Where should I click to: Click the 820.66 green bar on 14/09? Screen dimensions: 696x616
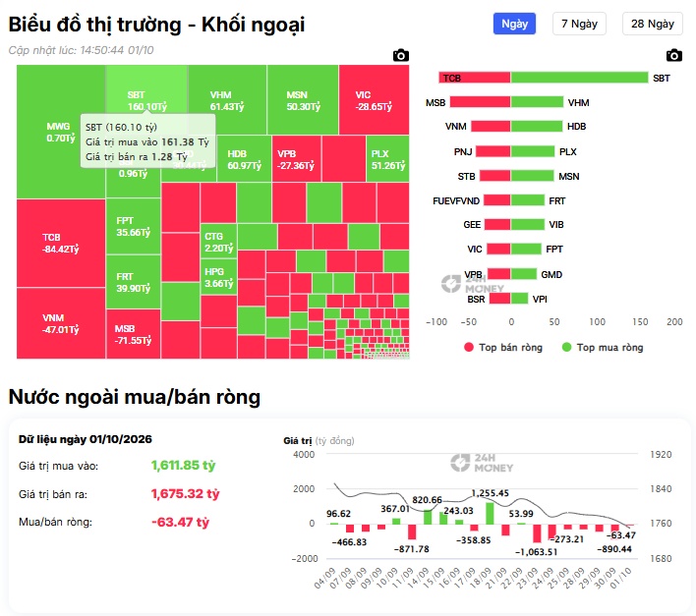428,517
